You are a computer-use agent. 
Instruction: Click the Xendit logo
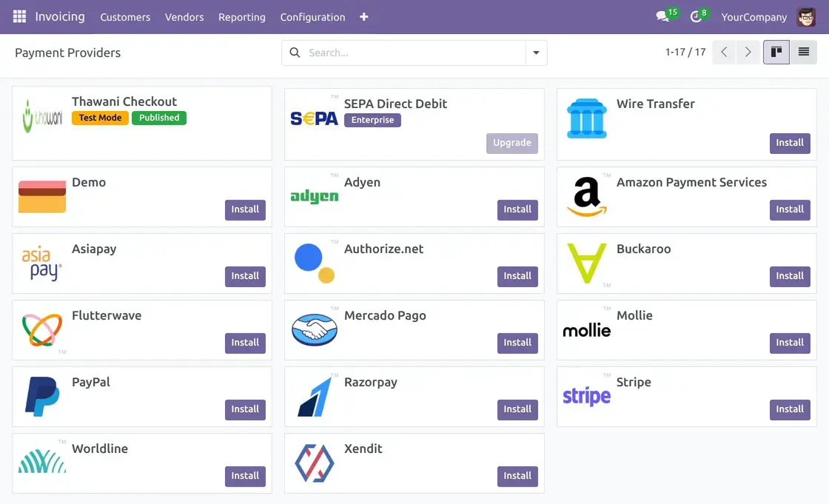coord(314,463)
